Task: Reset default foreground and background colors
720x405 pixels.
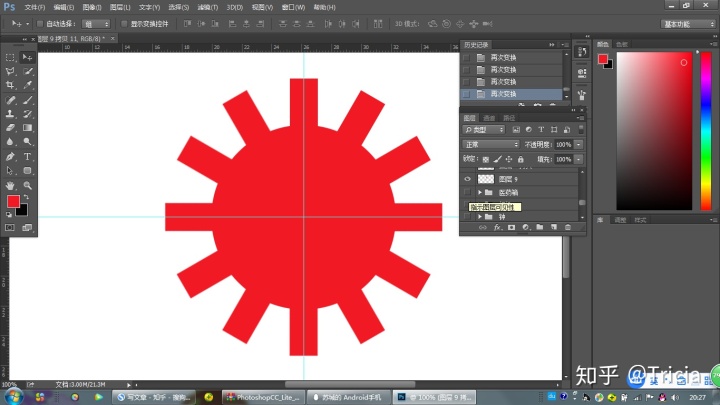Action: click(9, 214)
